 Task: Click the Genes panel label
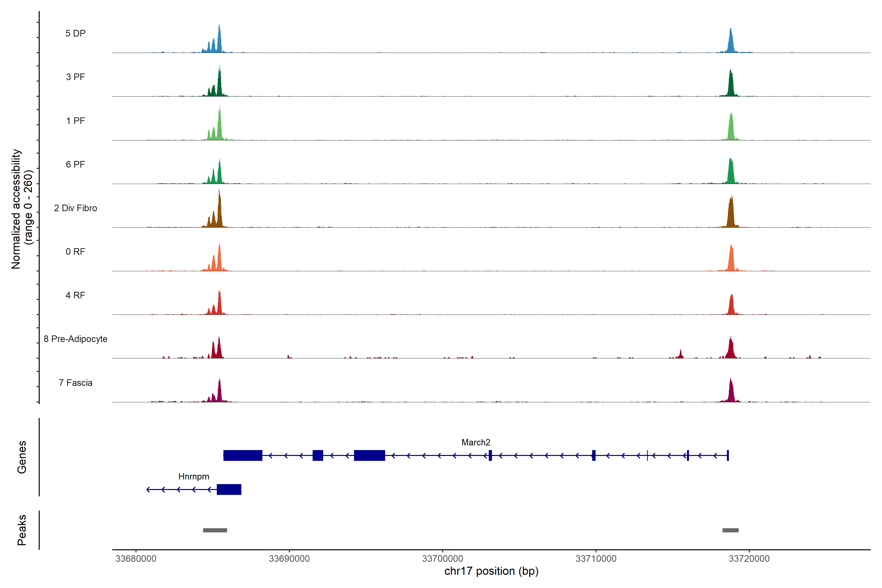[x=22, y=457]
